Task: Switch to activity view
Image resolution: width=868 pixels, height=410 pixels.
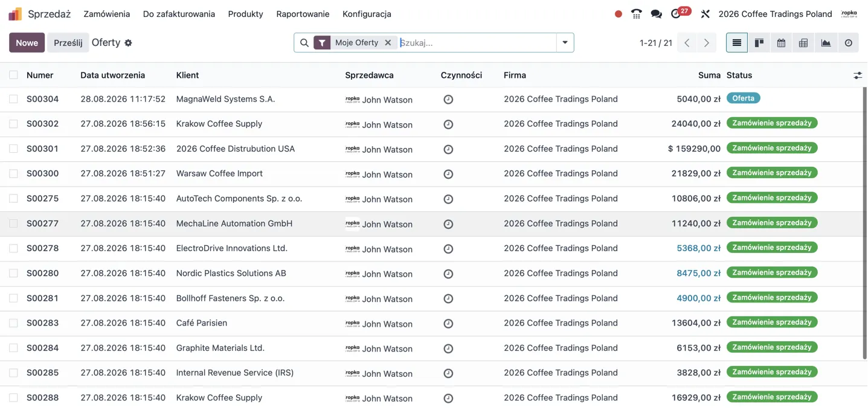Action: tap(848, 43)
